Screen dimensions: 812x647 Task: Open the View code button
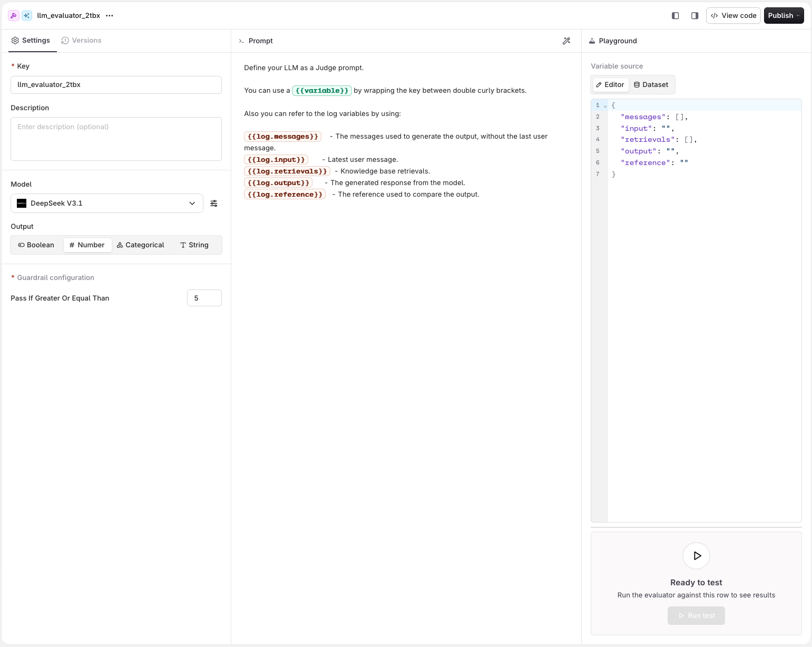click(733, 16)
